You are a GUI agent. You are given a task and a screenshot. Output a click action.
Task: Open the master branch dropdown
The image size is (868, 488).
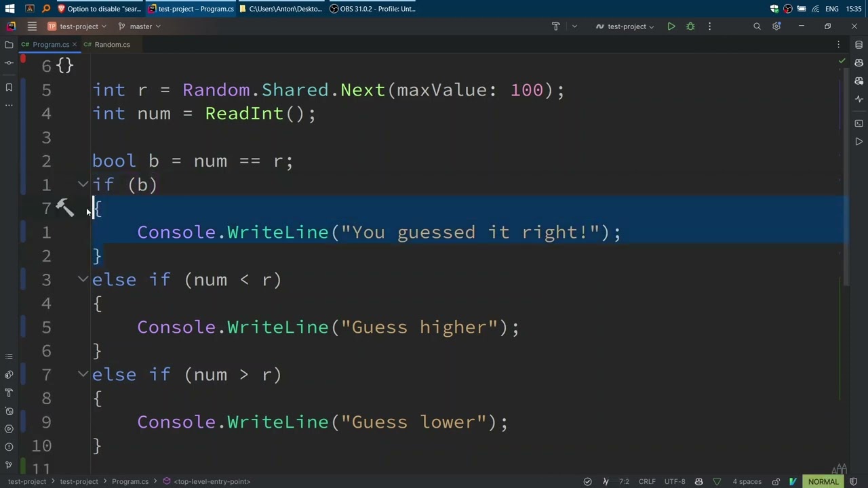(139, 26)
